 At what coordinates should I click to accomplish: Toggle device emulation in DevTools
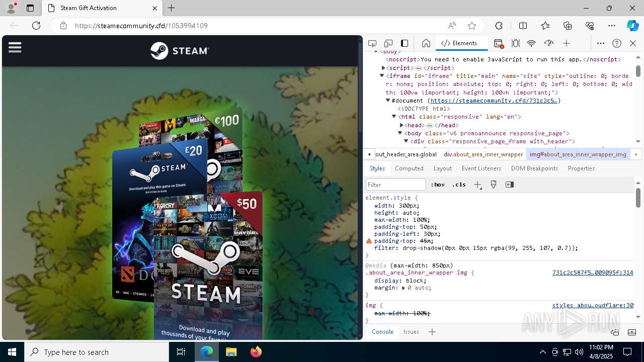click(388, 43)
